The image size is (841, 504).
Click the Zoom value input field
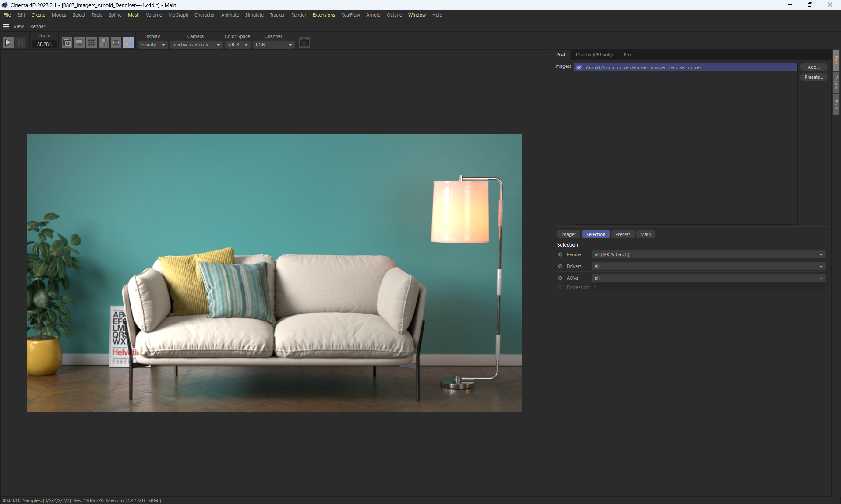point(44,44)
